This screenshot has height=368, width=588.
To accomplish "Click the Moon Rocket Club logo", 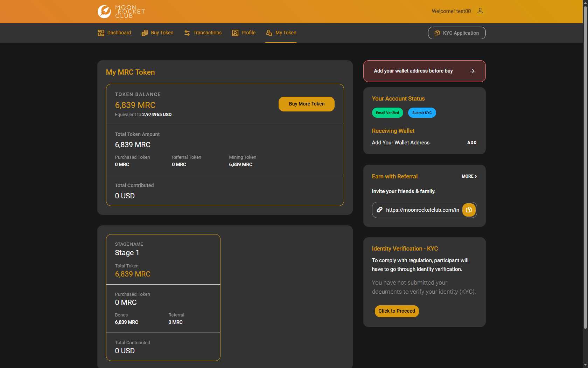I will tap(121, 12).
